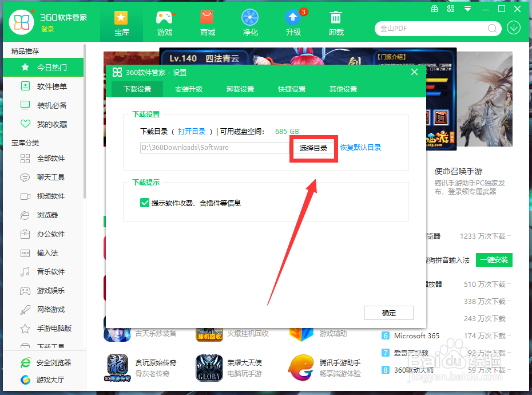Screen dimensions: 532x395
Task: Open 360驱动大师 ranking entry
Action: click(414, 370)
